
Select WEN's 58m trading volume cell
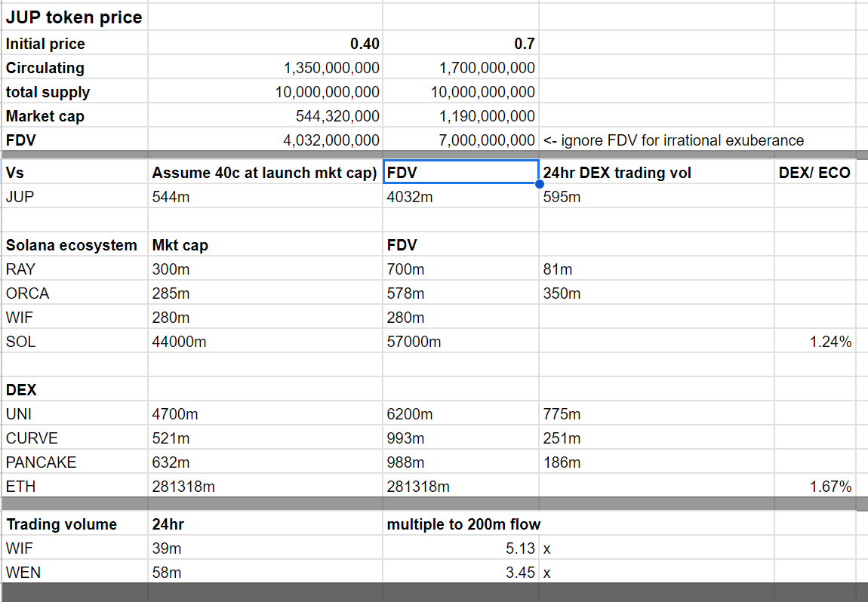pyautogui.click(x=265, y=572)
